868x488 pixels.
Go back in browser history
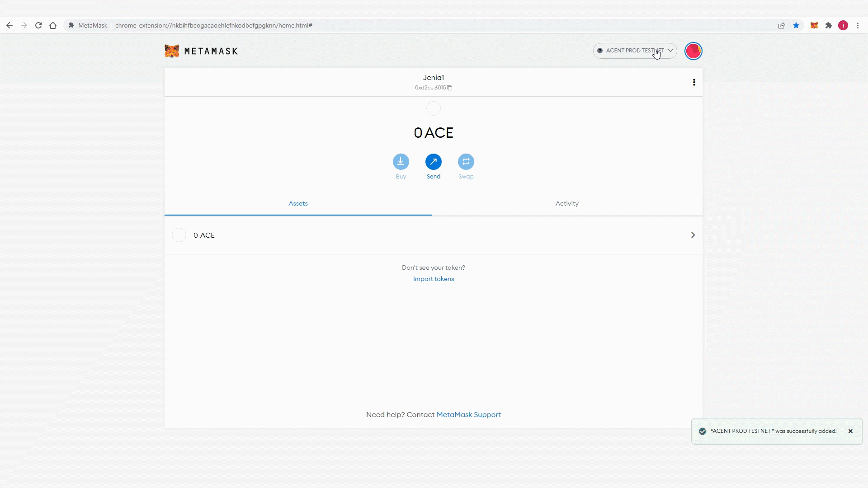(9, 25)
